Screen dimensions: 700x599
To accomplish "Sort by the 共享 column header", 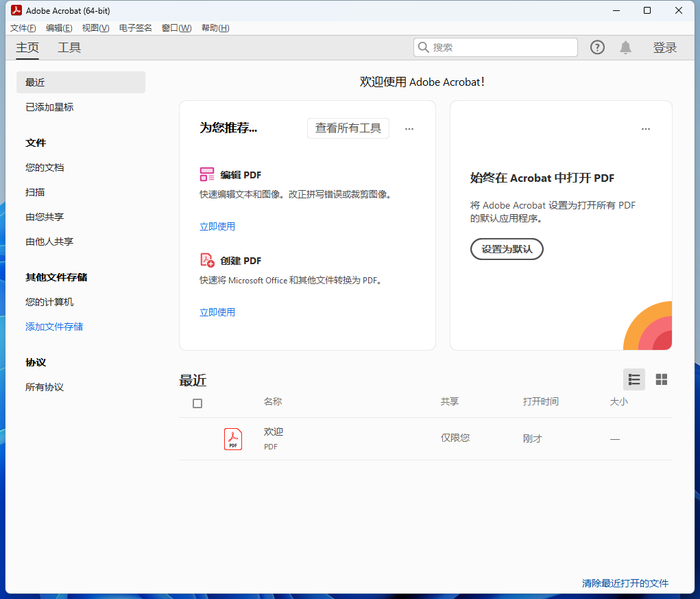I will 450,401.
